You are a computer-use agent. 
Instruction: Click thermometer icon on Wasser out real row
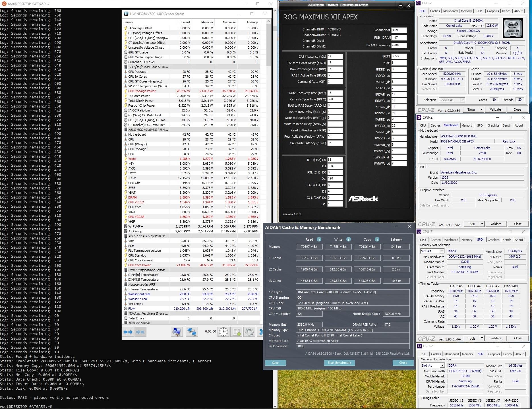(x=126, y=294)
